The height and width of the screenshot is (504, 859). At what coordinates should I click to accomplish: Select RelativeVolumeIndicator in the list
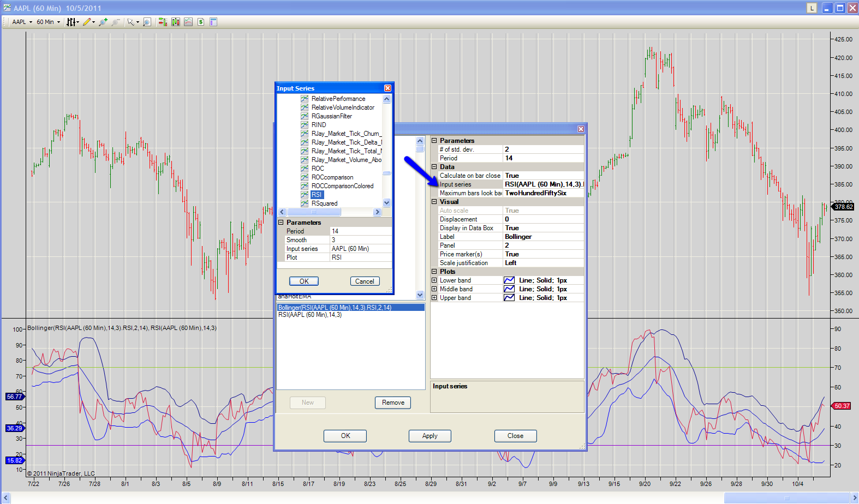click(343, 107)
